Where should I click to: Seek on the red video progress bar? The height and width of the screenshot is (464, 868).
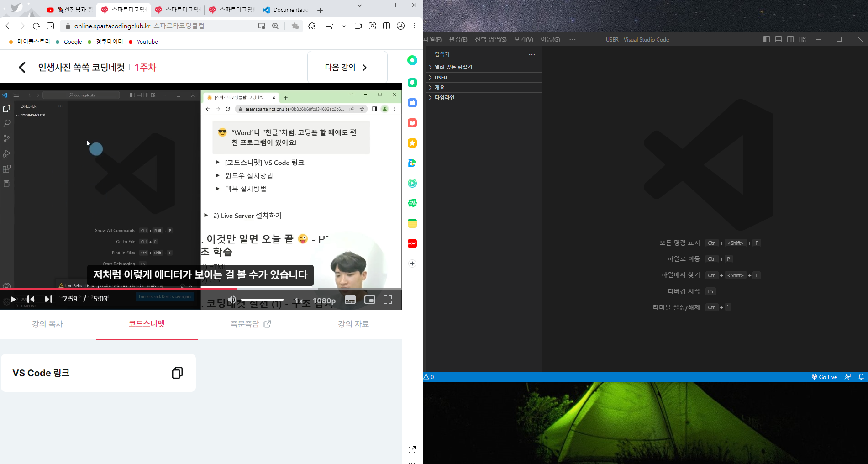click(201, 289)
